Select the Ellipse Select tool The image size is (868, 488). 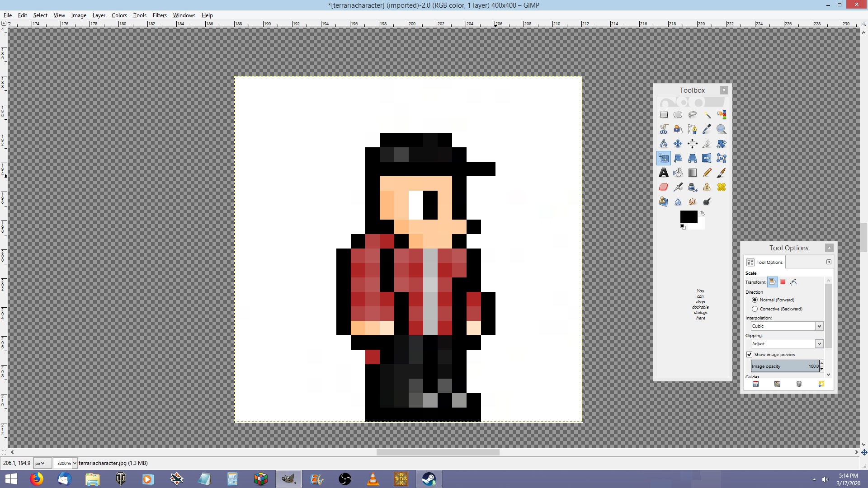click(678, 115)
